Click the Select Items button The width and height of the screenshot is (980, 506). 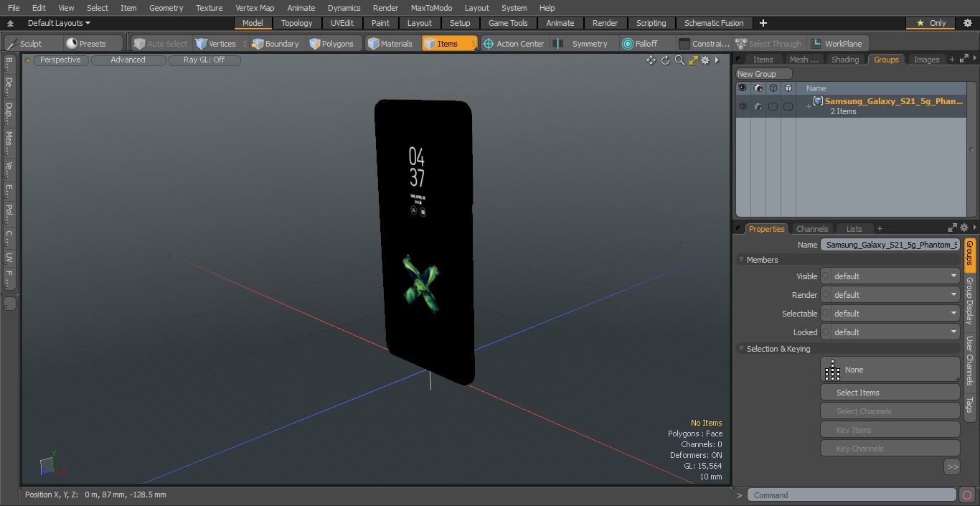(x=890, y=393)
